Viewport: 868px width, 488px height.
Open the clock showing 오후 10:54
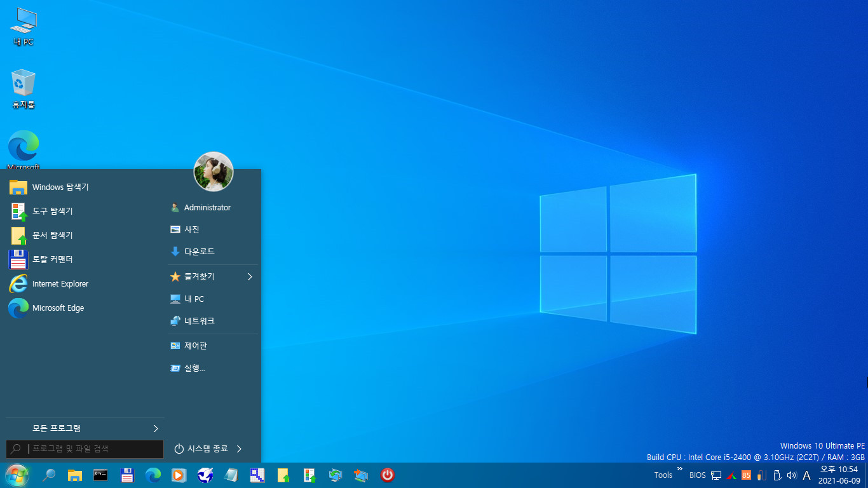point(839,475)
